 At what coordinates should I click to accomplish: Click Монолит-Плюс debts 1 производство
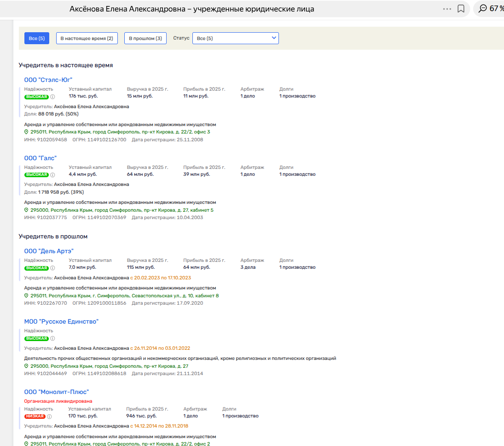[x=240, y=416]
